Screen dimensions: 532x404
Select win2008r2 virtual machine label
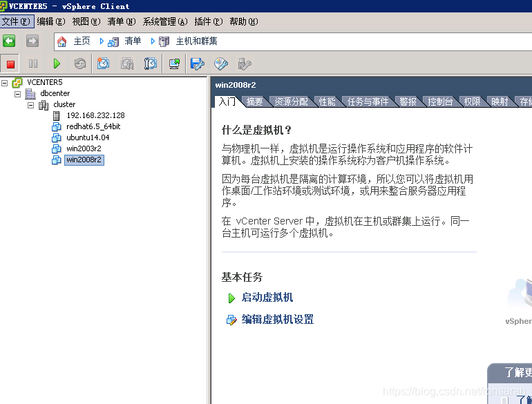(84, 160)
